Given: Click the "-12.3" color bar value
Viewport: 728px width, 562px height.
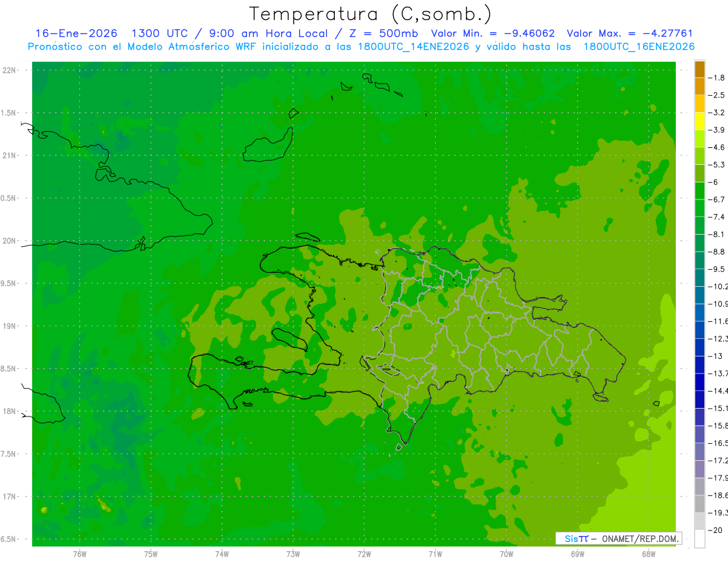Looking at the screenshot, I should [720, 338].
